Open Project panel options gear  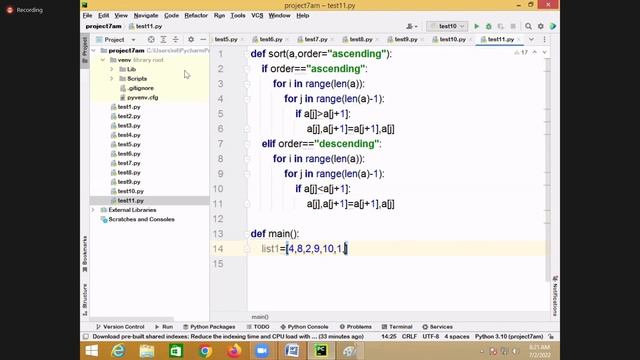coord(191,40)
